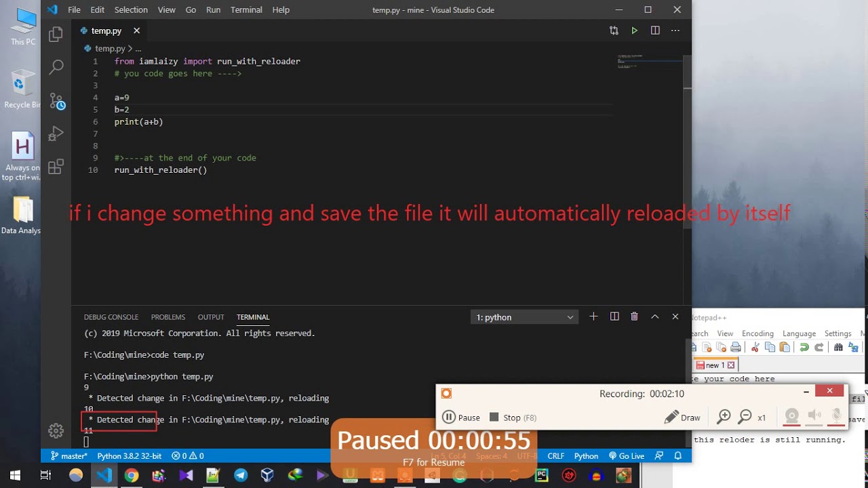The image size is (868, 488).
Task: Click Find binoculars icon in Notepad++
Action: point(838,348)
